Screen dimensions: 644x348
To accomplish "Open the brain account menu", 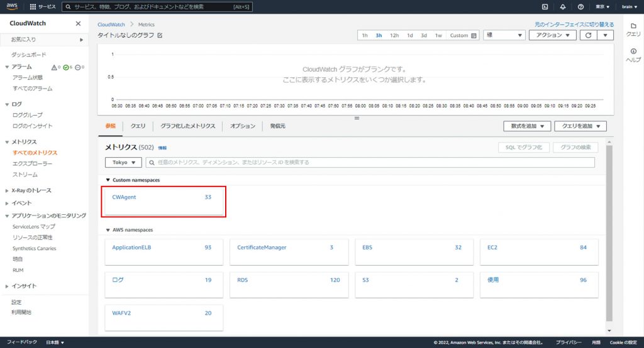I will pos(629,7).
